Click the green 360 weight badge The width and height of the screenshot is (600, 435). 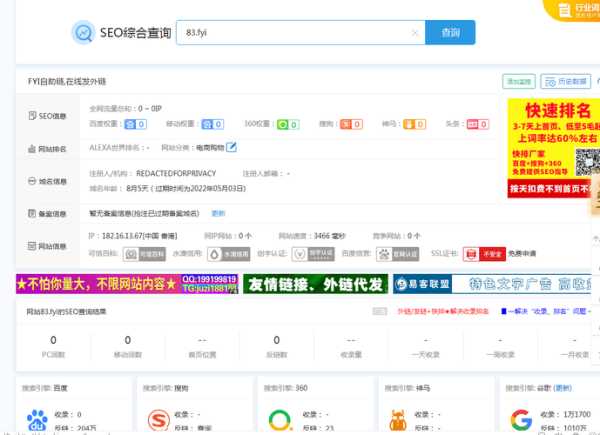pyautogui.click(x=288, y=125)
